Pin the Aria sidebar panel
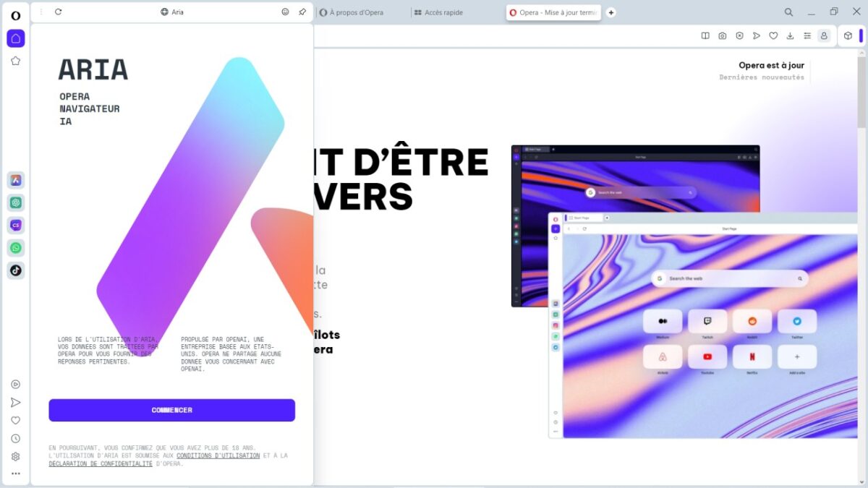The width and height of the screenshot is (868, 488). 302,12
